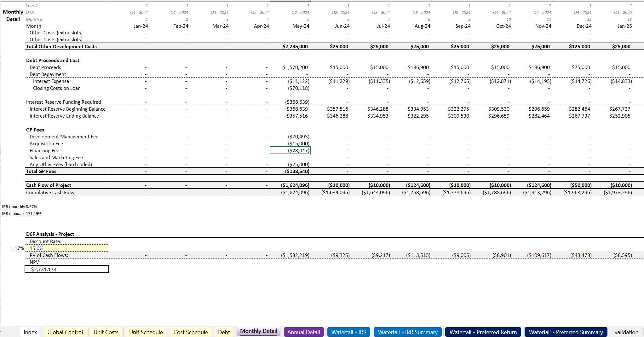Click the Debt Proceeds and Cost heading

tap(53, 60)
